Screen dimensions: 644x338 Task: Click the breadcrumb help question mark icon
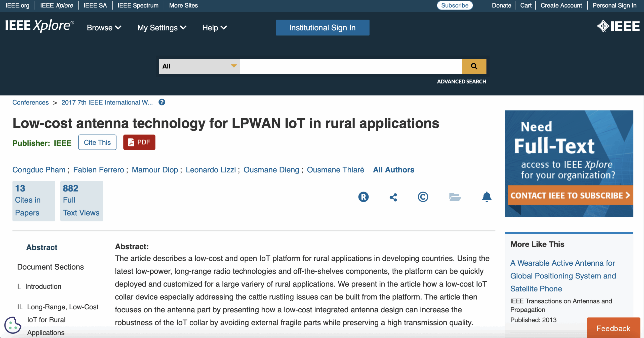click(x=162, y=102)
